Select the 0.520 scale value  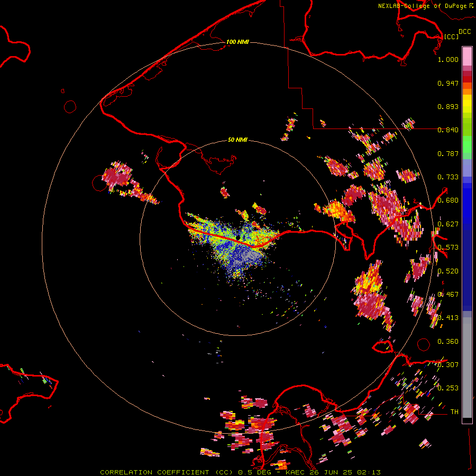[x=448, y=271]
